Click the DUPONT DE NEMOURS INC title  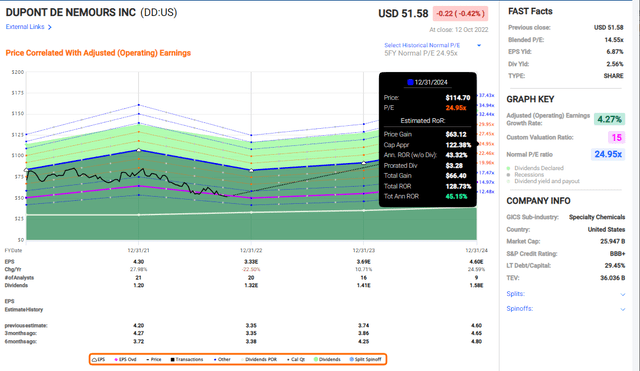click(x=71, y=13)
